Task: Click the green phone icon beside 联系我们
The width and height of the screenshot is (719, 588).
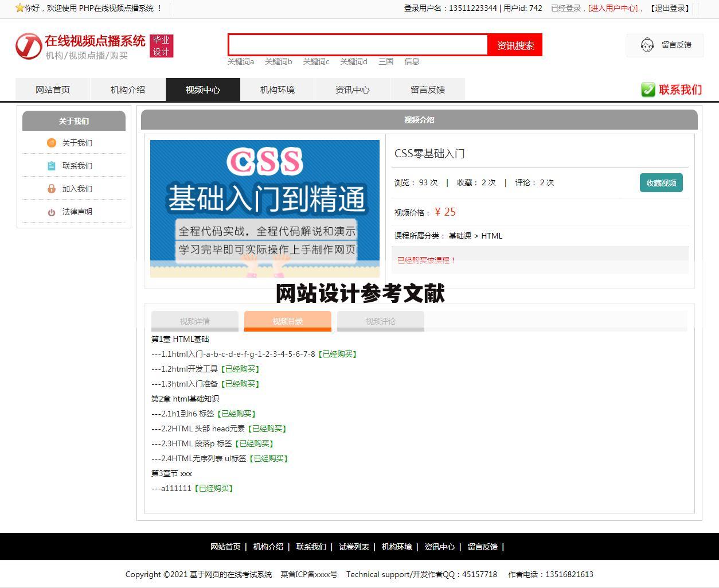Action: click(648, 89)
